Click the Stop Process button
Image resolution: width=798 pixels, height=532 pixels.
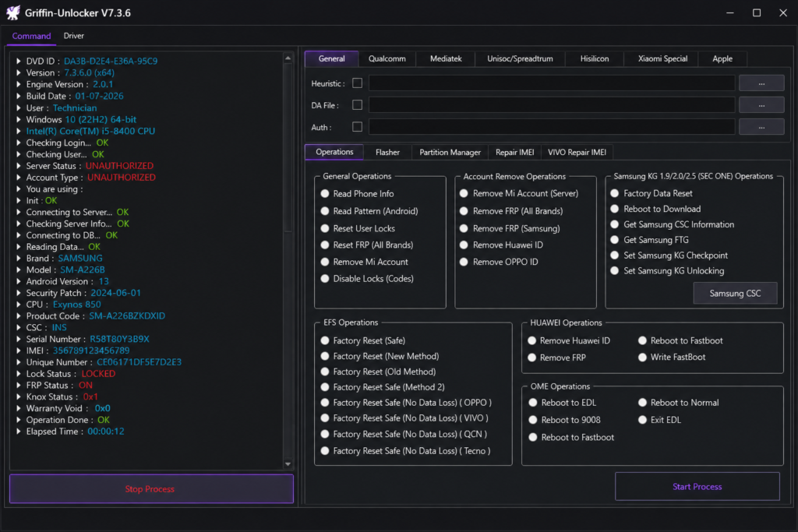[151, 488]
